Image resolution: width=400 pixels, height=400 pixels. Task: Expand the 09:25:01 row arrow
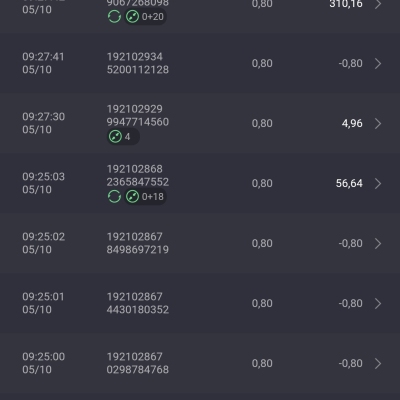378,303
